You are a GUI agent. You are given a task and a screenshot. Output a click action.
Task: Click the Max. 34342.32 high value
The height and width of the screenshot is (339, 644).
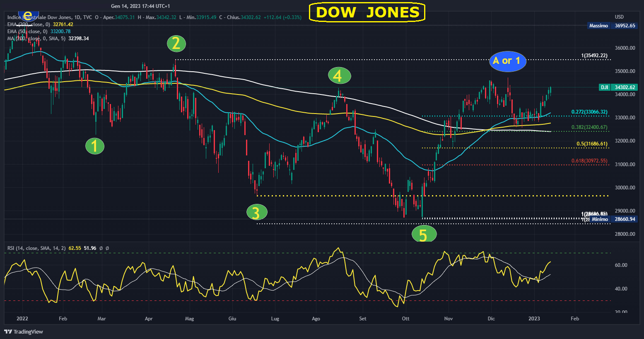click(161, 17)
